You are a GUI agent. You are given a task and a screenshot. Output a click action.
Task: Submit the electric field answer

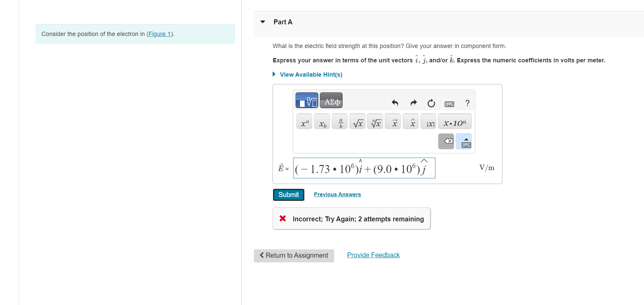click(288, 195)
